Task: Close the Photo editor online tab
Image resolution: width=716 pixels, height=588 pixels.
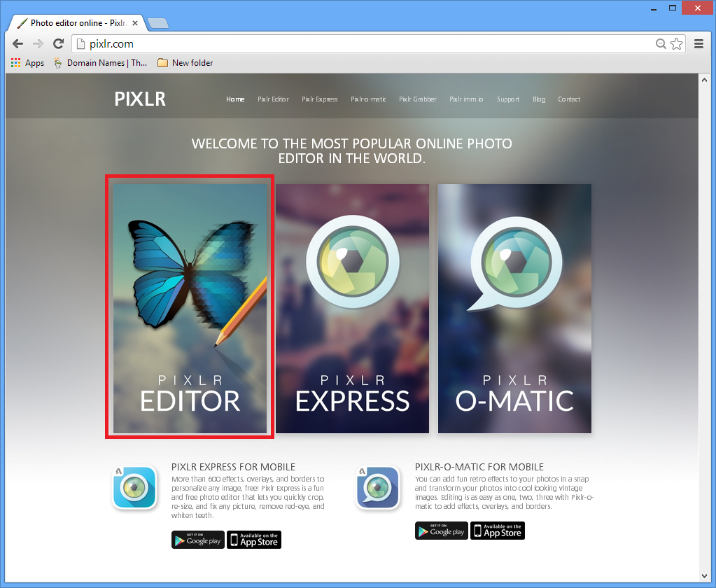Action: tap(135, 23)
